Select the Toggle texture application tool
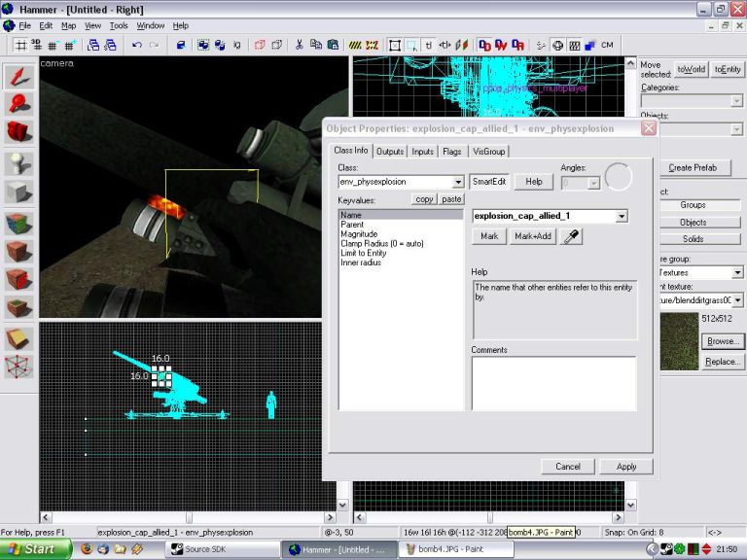The height and width of the screenshot is (560, 747). (18, 224)
